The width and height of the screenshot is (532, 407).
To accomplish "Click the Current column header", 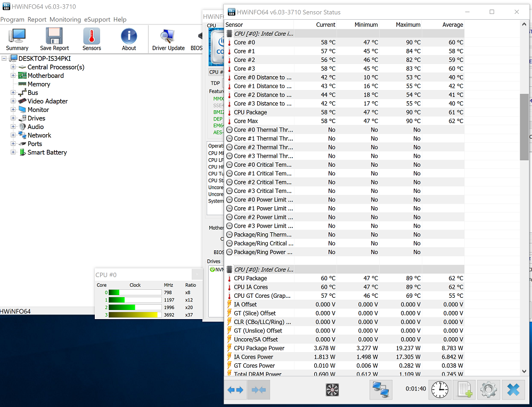I will point(315,25).
